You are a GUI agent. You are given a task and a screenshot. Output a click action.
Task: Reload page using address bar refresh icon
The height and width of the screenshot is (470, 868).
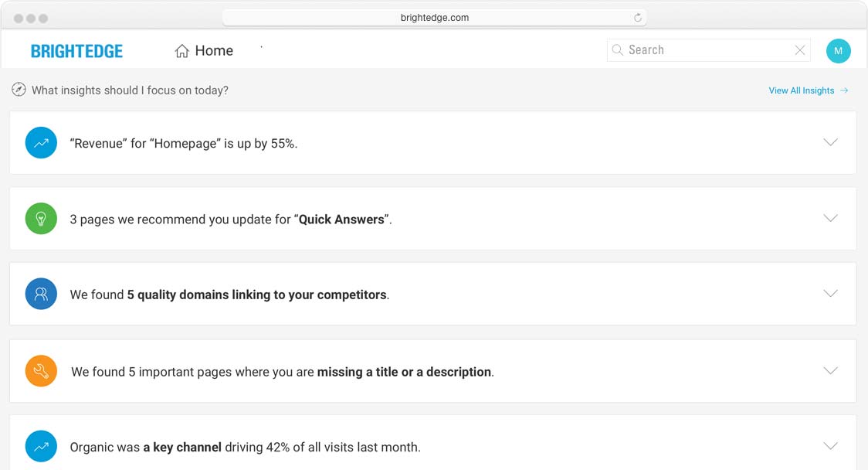(x=638, y=18)
